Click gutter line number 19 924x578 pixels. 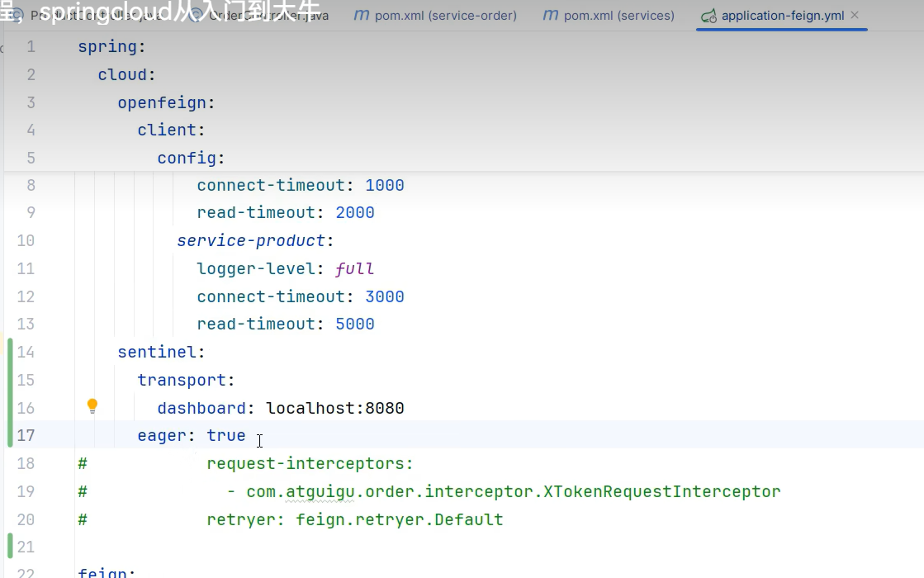(26, 491)
